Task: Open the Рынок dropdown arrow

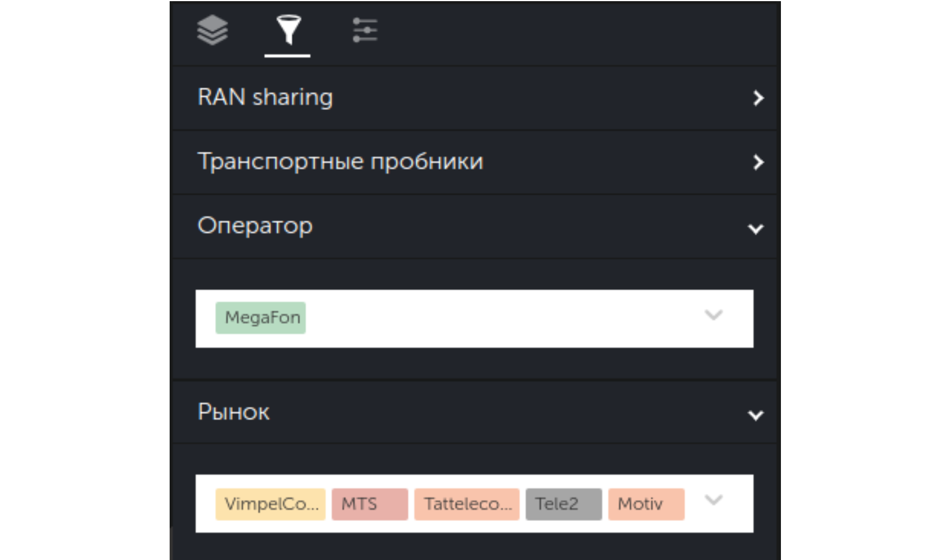Action: tap(714, 500)
